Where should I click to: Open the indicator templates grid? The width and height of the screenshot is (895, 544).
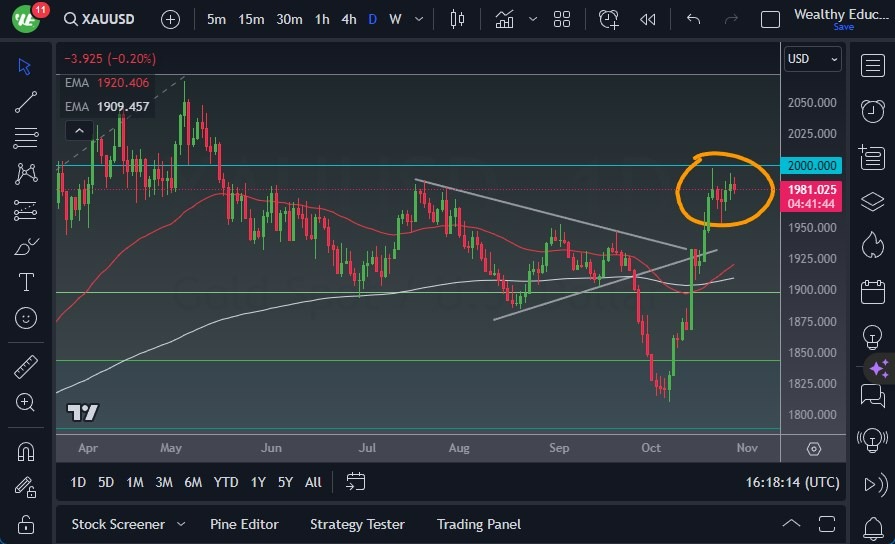point(562,19)
